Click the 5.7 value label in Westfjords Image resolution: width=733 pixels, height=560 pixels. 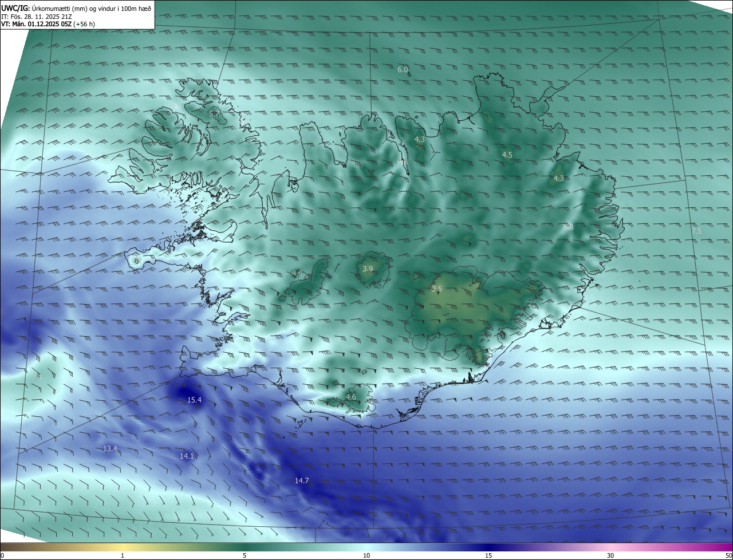pyautogui.click(x=214, y=114)
